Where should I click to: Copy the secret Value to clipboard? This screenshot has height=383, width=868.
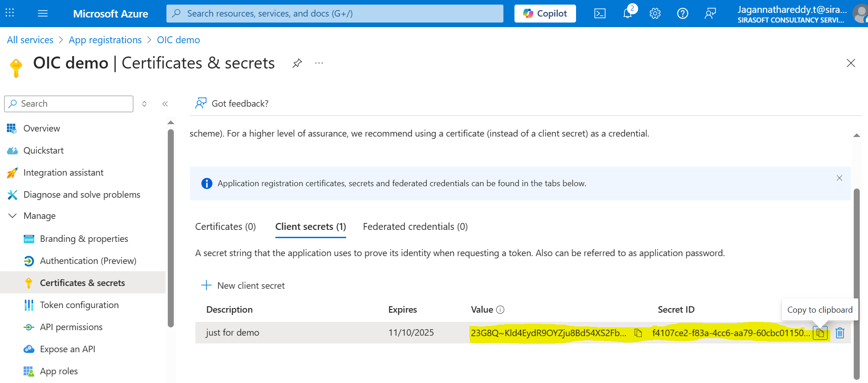[638, 333]
